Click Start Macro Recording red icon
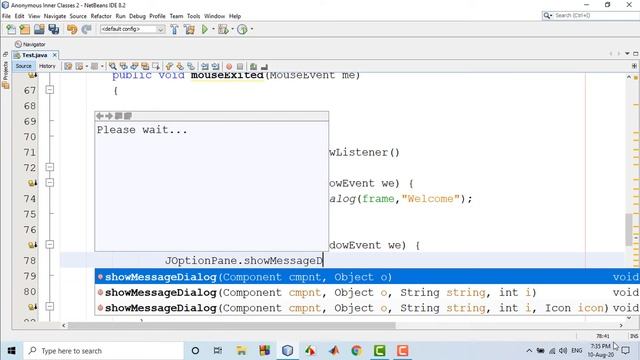The image size is (640, 360). click(229, 67)
